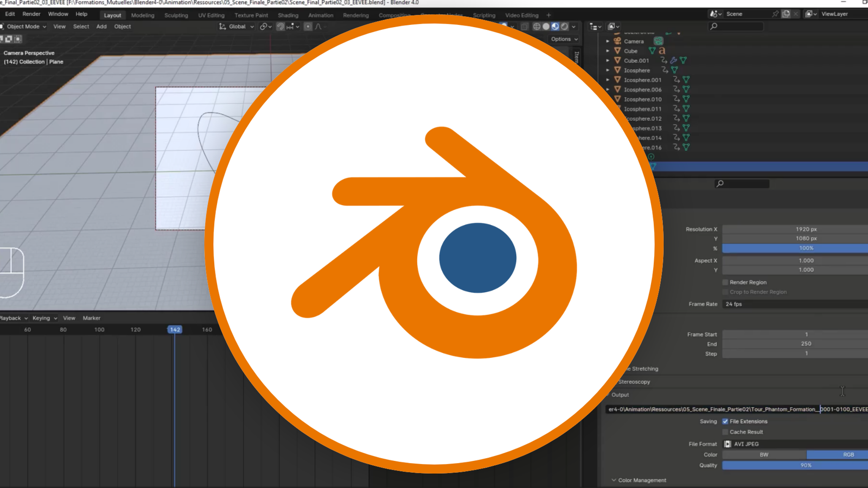Screen dimensions: 868x488
Task: Delete the scene with X icon
Action: point(796,14)
